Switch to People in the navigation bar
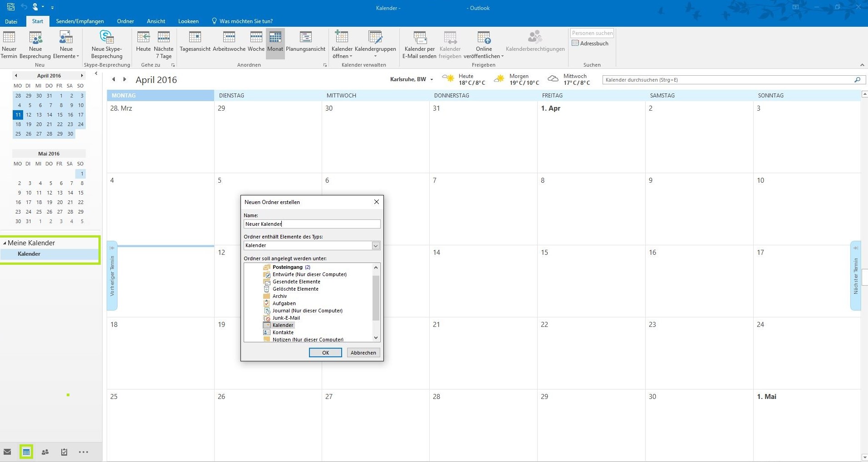The width and height of the screenshot is (868, 462). click(45, 452)
